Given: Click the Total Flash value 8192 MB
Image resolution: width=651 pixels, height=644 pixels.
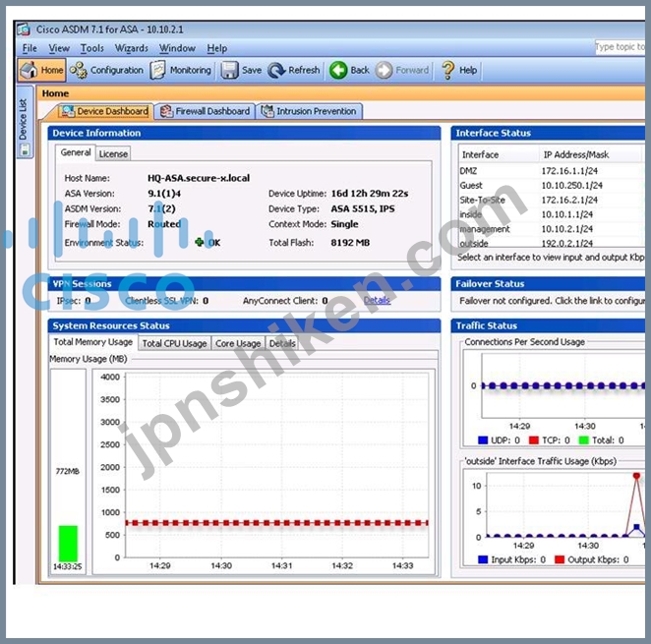Looking at the screenshot, I should pyautogui.click(x=350, y=243).
